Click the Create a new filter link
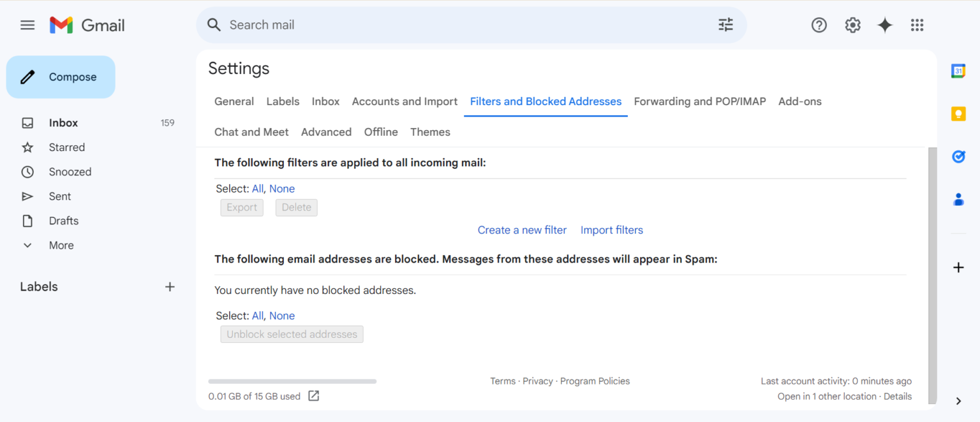 point(522,230)
